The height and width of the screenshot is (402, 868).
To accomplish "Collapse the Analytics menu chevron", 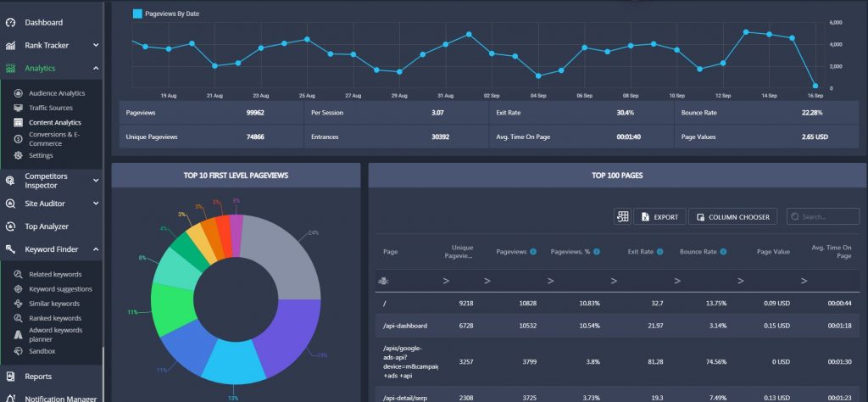I will (96, 68).
